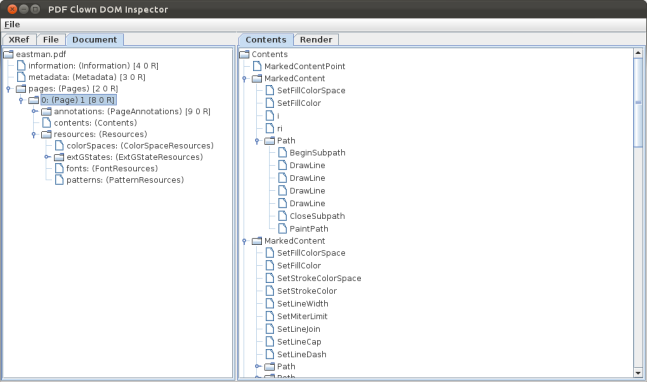Image resolution: width=647 pixels, height=382 pixels.
Task: Switch to the Render tab
Action: [316, 40]
